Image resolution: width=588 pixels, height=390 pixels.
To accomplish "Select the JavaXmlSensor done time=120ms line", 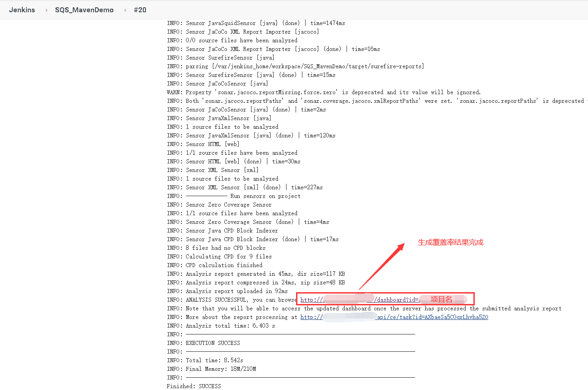I will coord(251,136).
